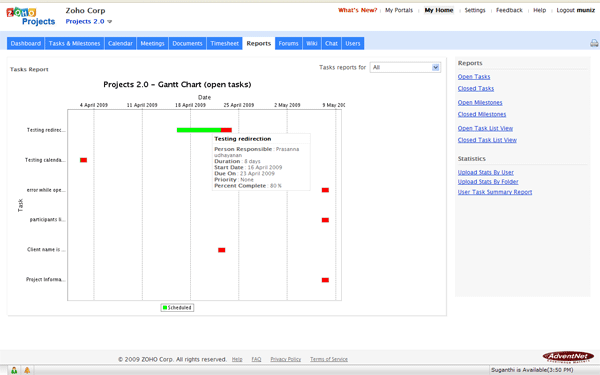Open the FAQ footer link
Viewport: 600px width, 375px height.
click(x=256, y=359)
